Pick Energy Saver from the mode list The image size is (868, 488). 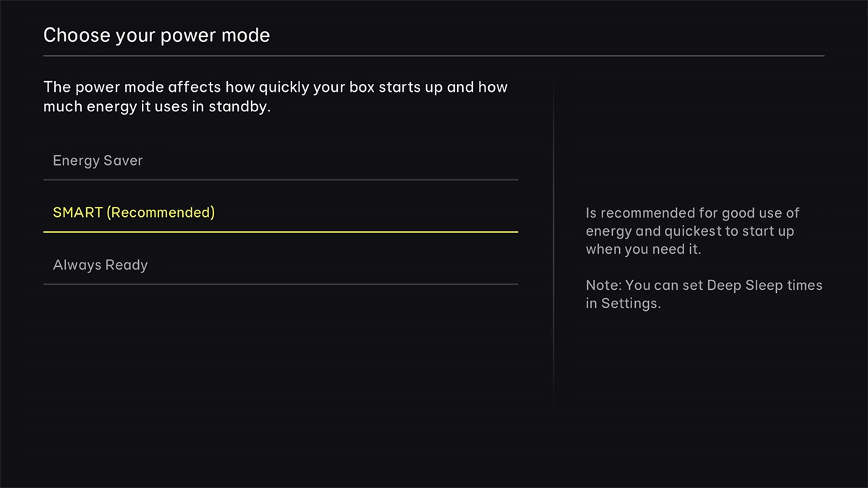point(97,160)
